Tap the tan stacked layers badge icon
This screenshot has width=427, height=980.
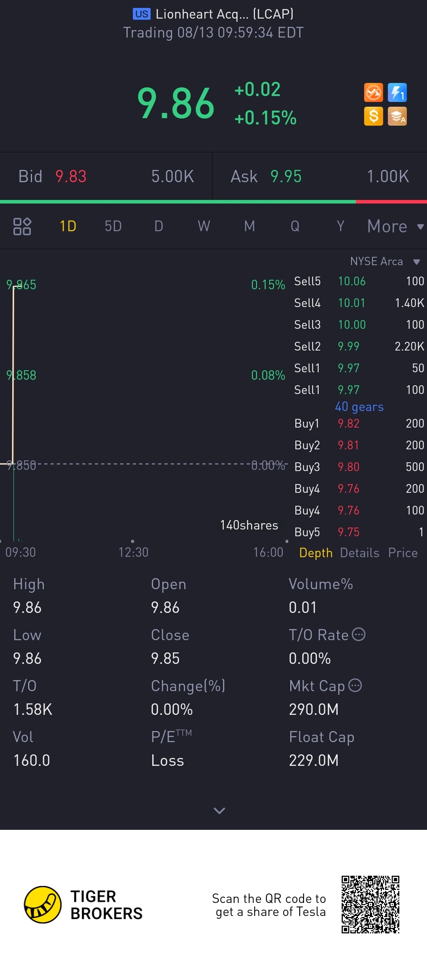(x=397, y=116)
